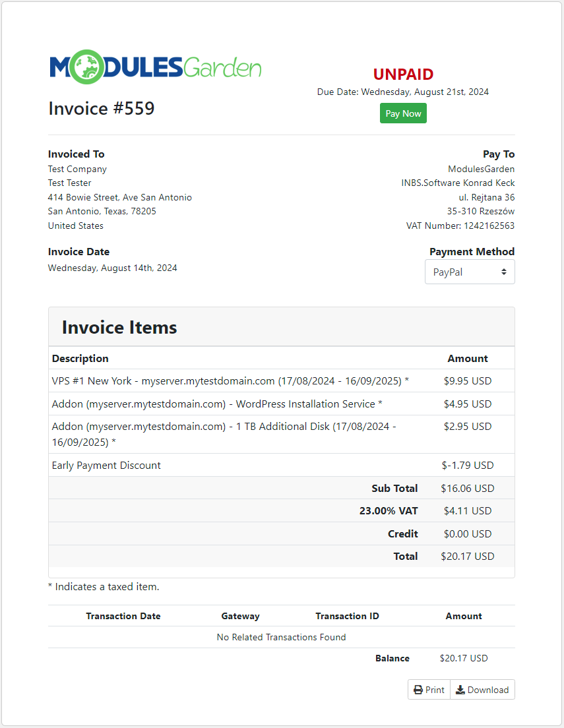Viewport: 564px width, 728px height.
Task: Click the printer icon on Print button
Action: (x=418, y=690)
